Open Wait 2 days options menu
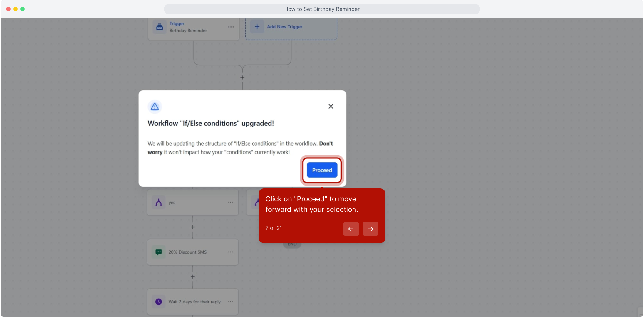 click(x=230, y=302)
